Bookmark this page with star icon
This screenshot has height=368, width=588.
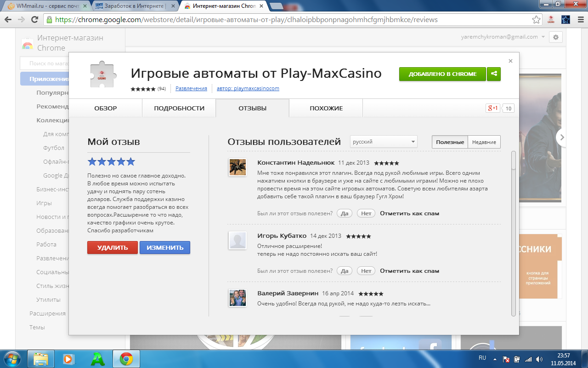point(536,20)
